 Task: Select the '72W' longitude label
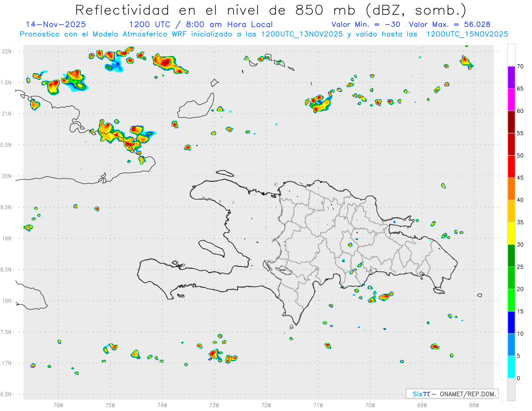tap(266, 405)
